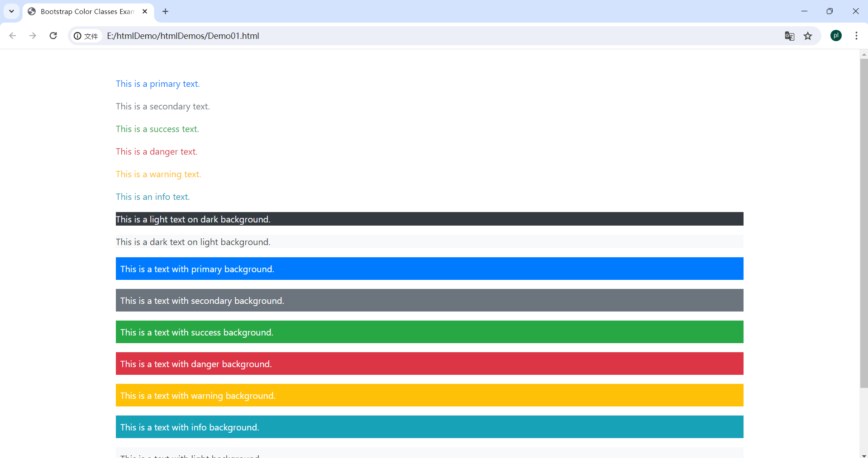Click the gray secondary background block

pyautogui.click(x=429, y=300)
